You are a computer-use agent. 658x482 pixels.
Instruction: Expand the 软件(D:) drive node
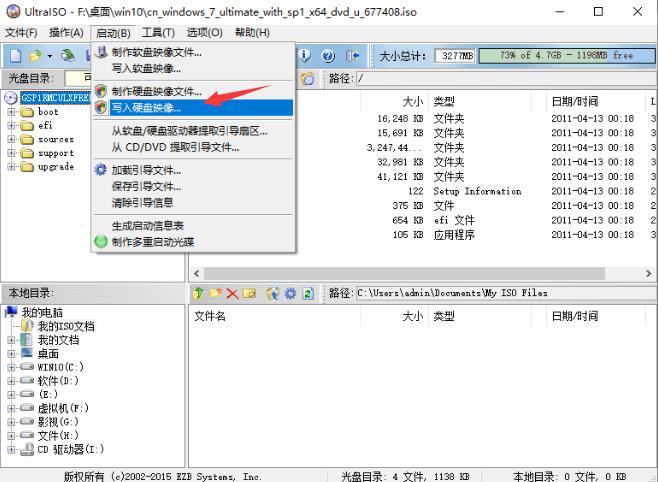pos(11,381)
